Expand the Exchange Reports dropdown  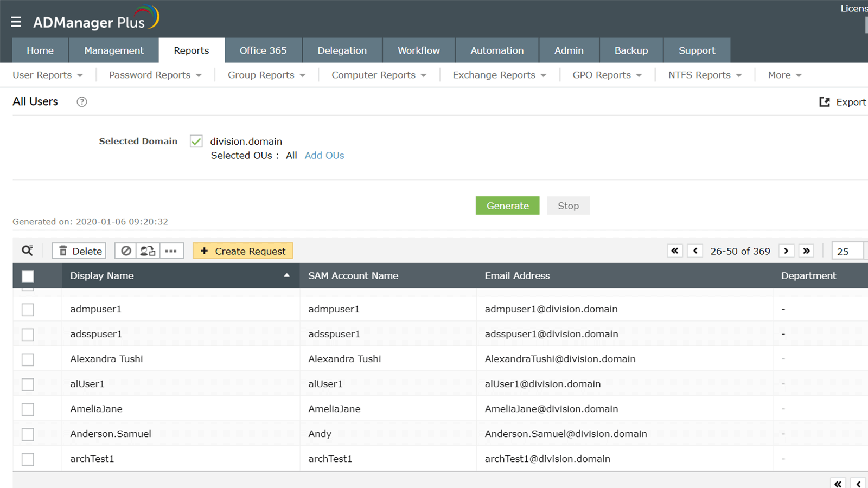click(x=499, y=75)
